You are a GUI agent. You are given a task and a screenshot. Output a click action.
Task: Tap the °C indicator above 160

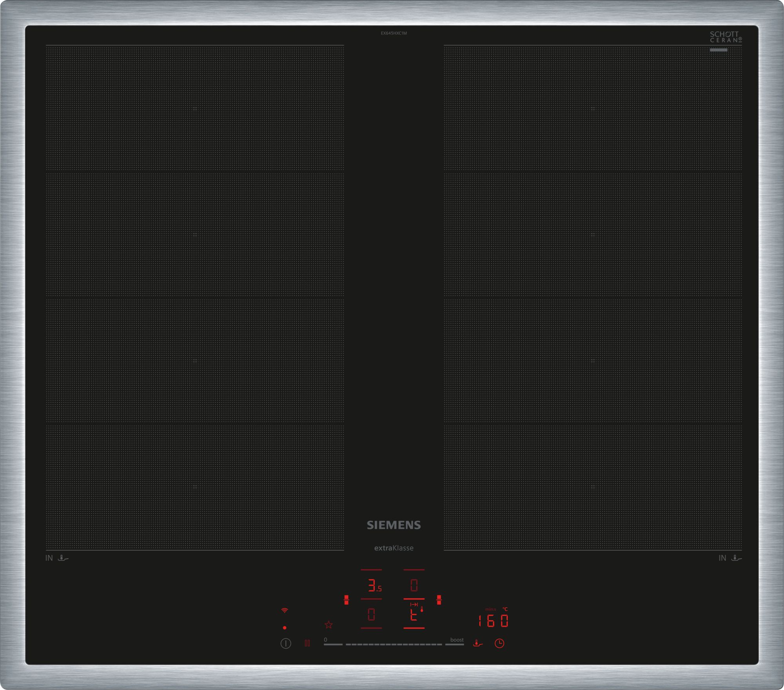click(x=505, y=609)
